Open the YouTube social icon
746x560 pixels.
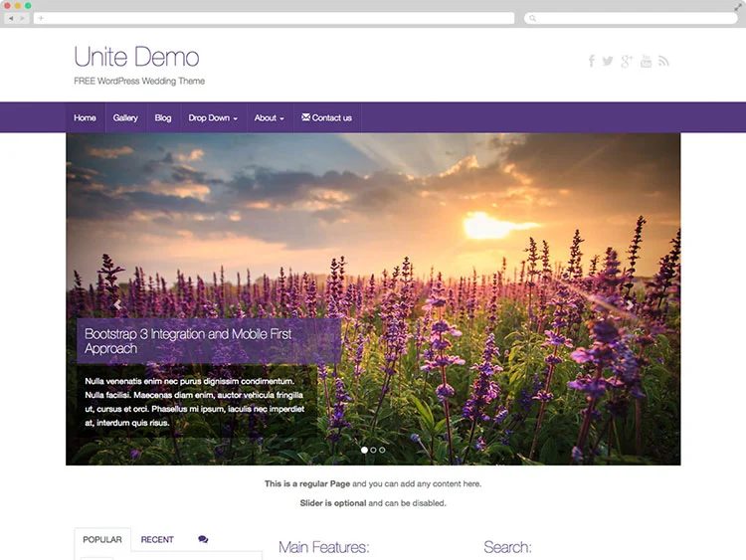click(x=646, y=61)
